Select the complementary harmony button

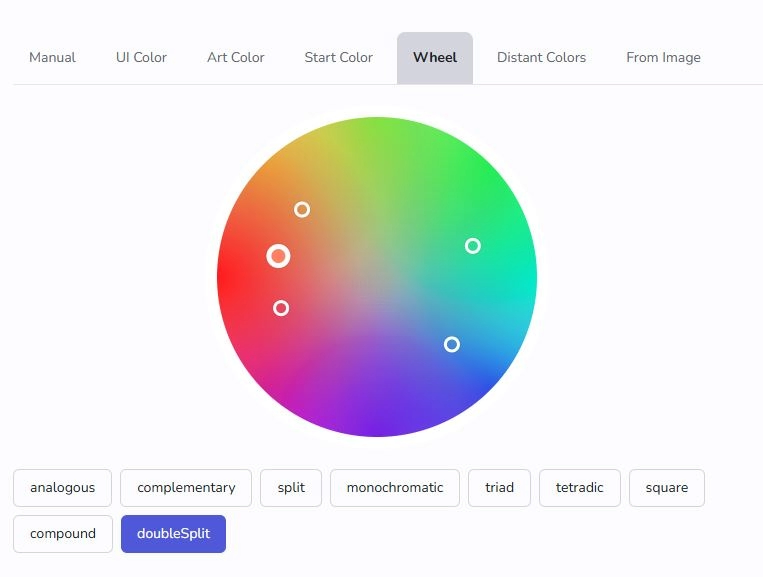pyautogui.click(x=186, y=487)
